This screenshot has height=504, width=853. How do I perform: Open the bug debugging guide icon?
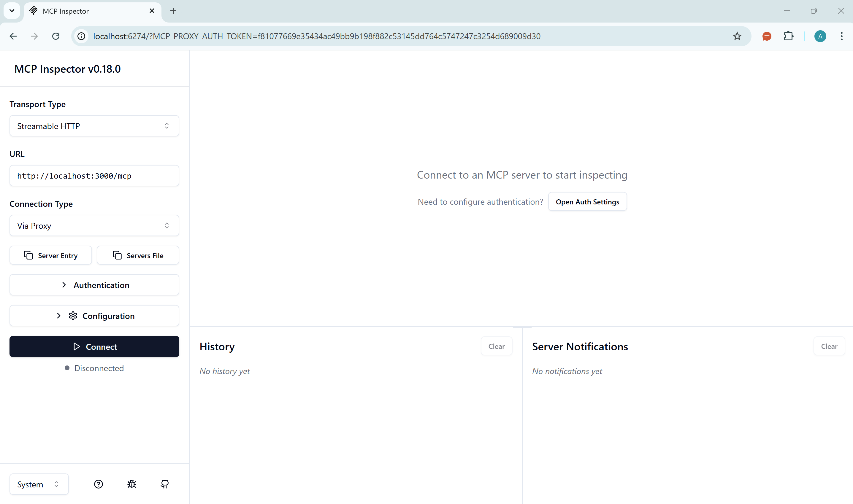click(x=132, y=484)
